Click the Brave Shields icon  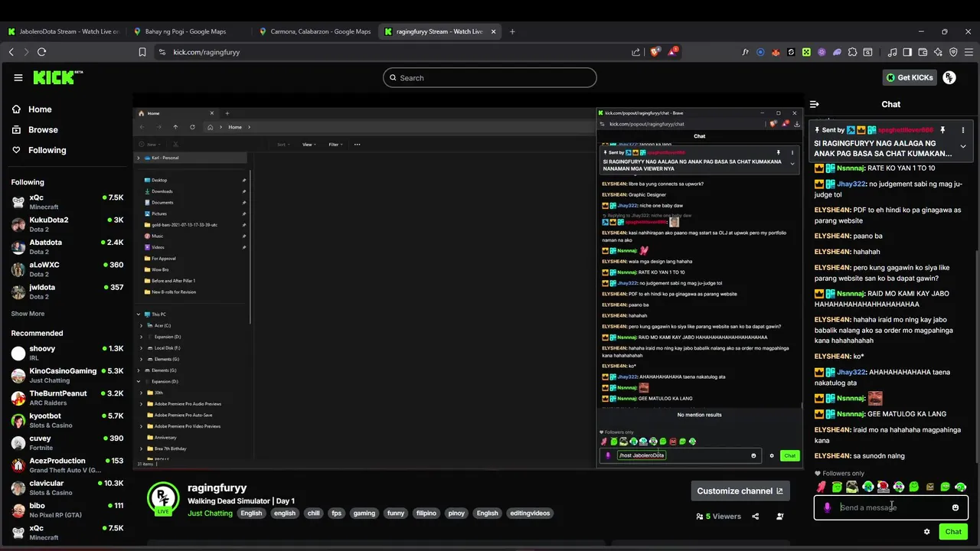[655, 52]
